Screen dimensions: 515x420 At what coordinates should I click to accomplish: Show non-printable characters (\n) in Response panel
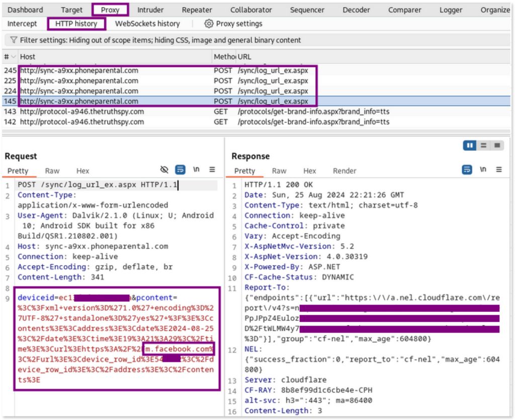coord(483,170)
